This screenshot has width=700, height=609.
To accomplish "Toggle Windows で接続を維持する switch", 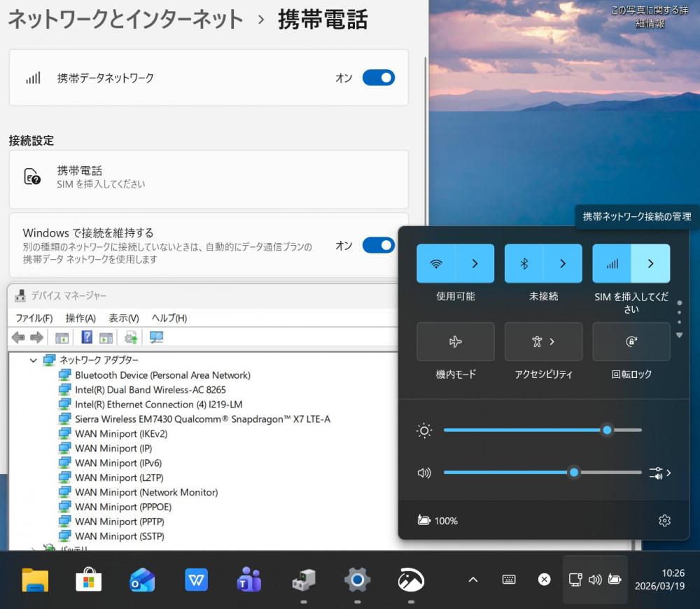I will pos(378,245).
